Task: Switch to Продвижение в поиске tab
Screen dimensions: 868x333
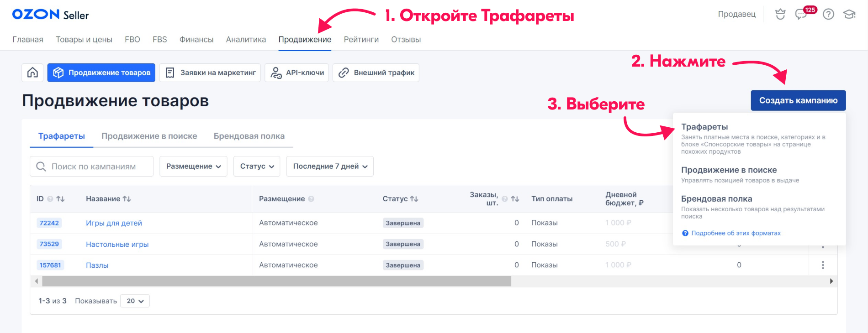Action: [149, 136]
